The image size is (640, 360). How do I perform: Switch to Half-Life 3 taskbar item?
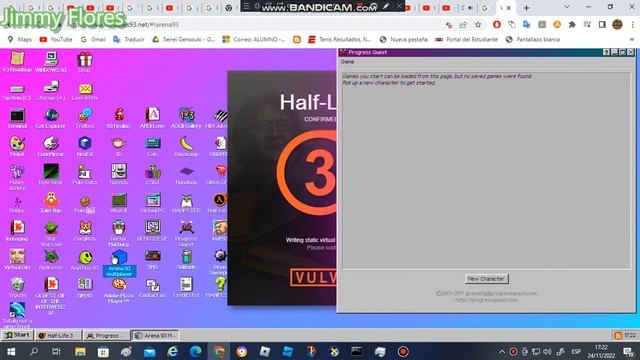point(58,336)
